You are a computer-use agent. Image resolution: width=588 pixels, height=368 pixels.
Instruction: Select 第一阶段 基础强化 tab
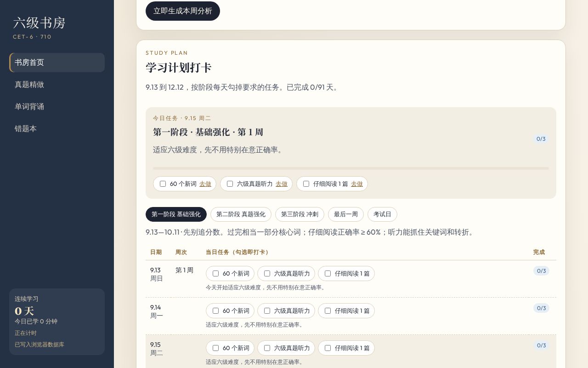click(x=176, y=214)
